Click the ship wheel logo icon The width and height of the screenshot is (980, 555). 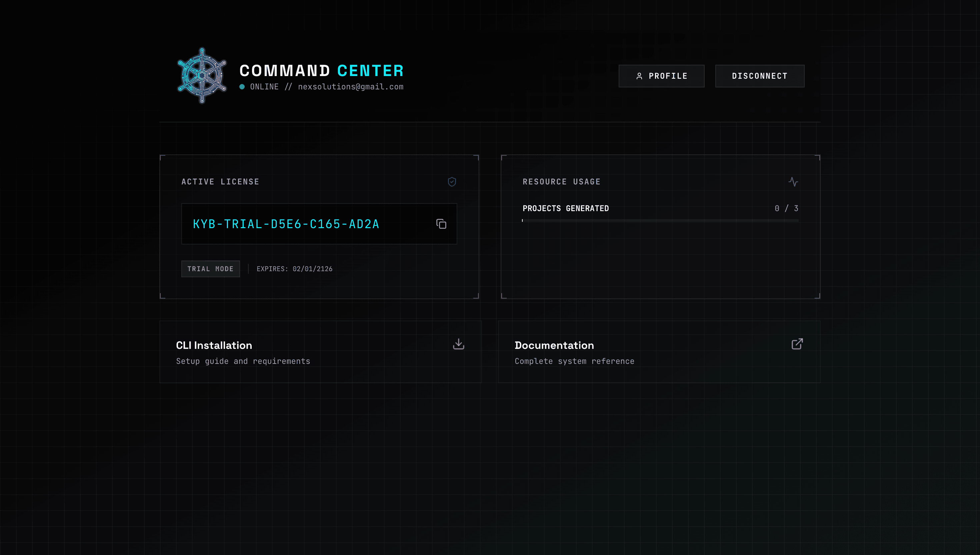pyautogui.click(x=202, y=75)
